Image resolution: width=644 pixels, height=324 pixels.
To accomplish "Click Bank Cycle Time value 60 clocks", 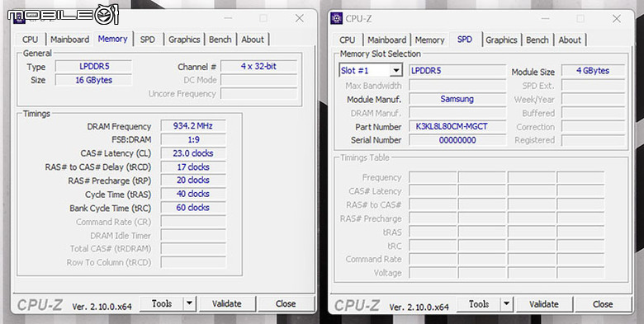I will pos(193,208).
